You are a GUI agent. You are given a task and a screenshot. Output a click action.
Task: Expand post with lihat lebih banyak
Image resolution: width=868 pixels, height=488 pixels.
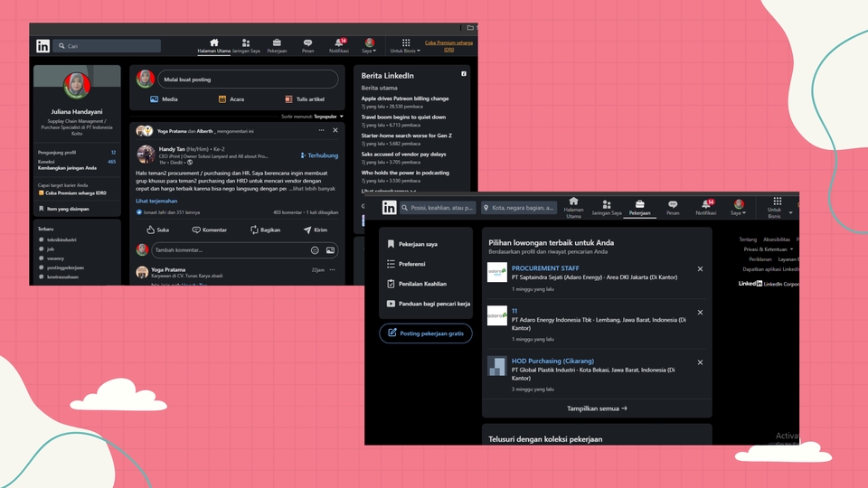coord(313,189)
